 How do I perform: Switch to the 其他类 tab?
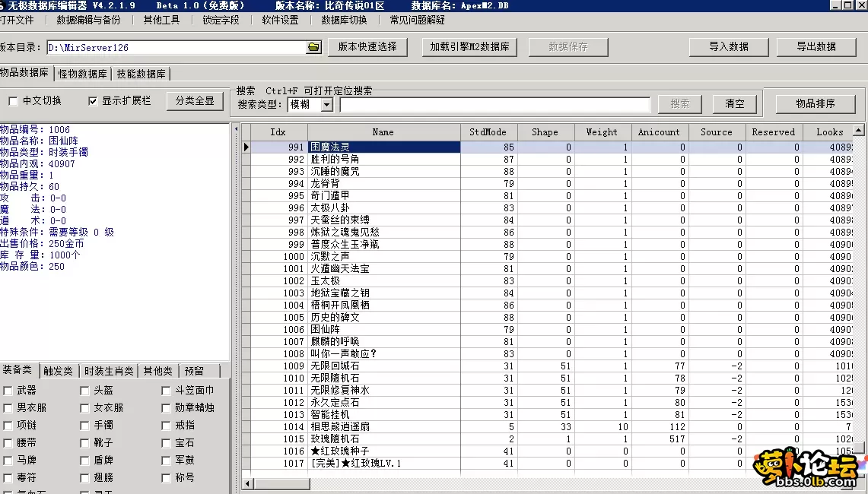pos(157,371)
